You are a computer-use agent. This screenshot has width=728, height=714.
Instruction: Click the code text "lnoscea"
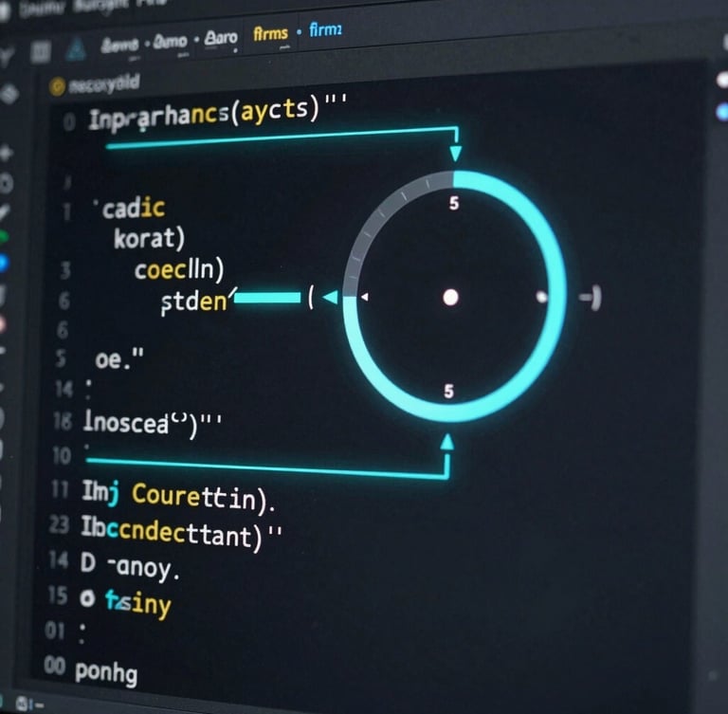pos(126,423)
